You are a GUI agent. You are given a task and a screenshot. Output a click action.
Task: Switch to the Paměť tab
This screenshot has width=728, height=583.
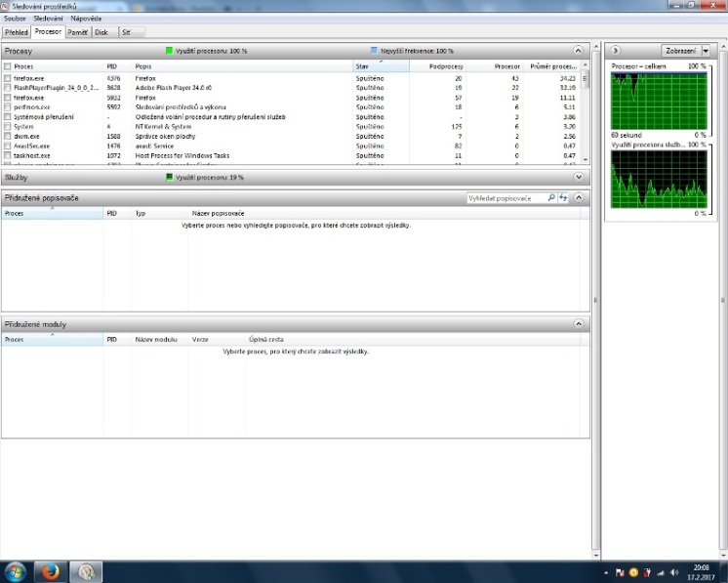pos(77,32)
